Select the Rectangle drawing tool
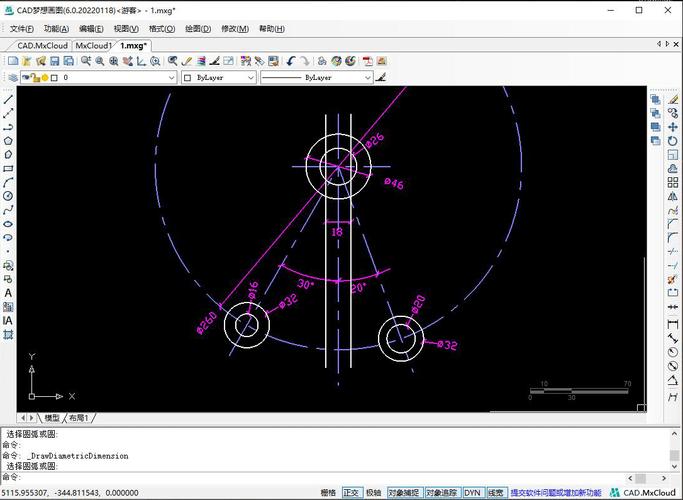The width and height of the screenshot is (683, 500). [x=9, y=168]
